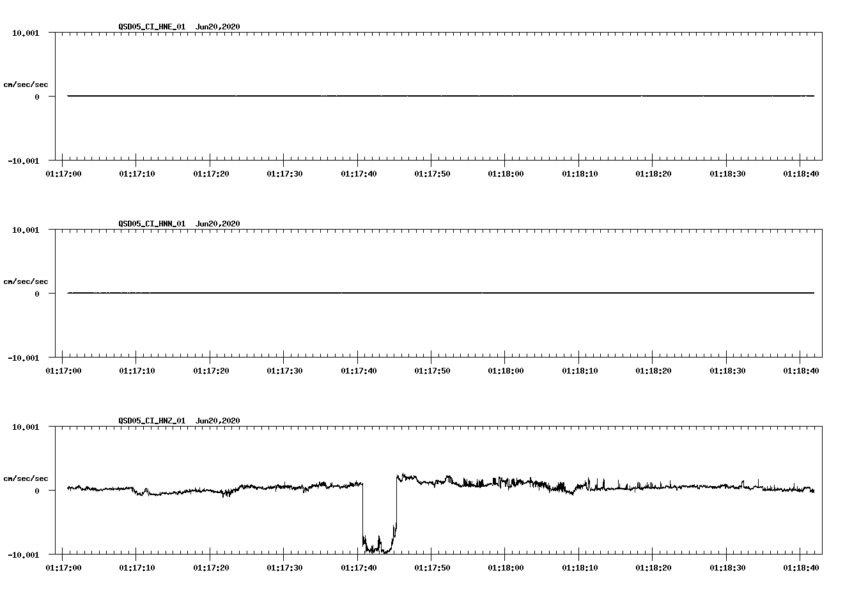Click 01:17:40 time label under HNN plot
The width and height of the screenshot is (868, 591).
(359, 371)
